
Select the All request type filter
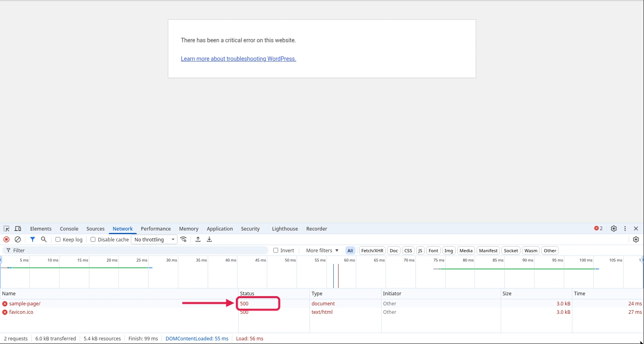pyautogui.click(x=350, y=251)
